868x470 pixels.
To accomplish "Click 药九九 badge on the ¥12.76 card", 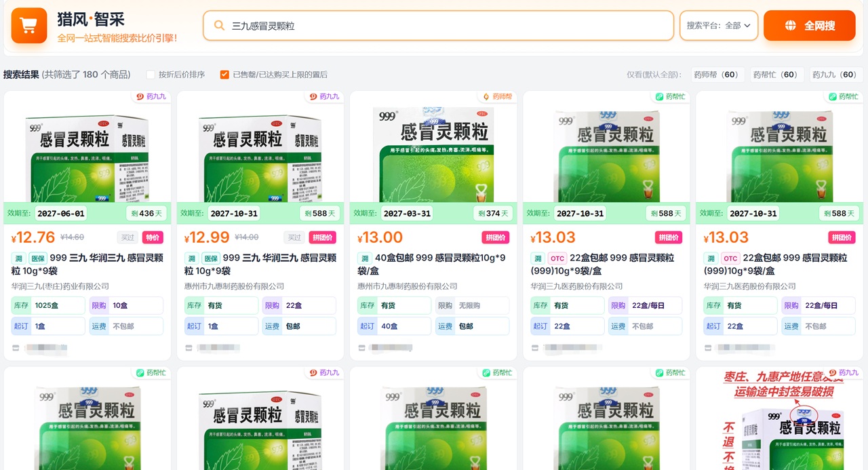I will coord(151,96).
